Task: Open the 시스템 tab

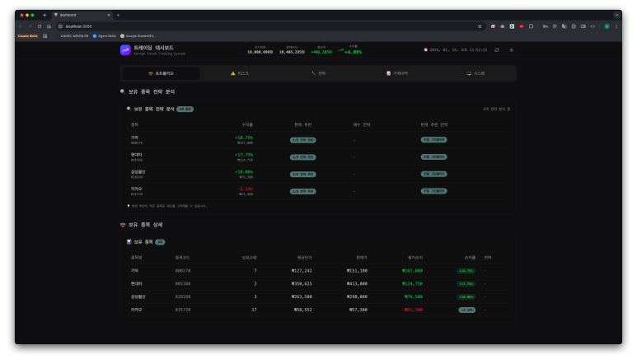Action: [475, 73]
